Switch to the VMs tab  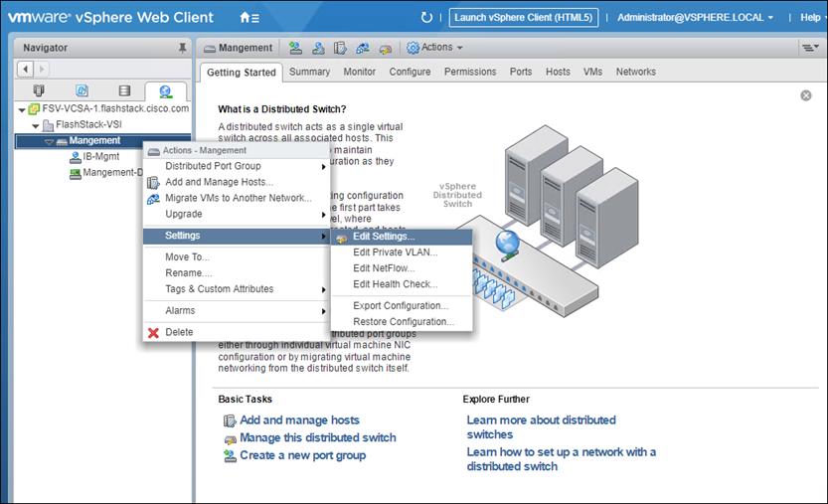[x=593, y=72]
